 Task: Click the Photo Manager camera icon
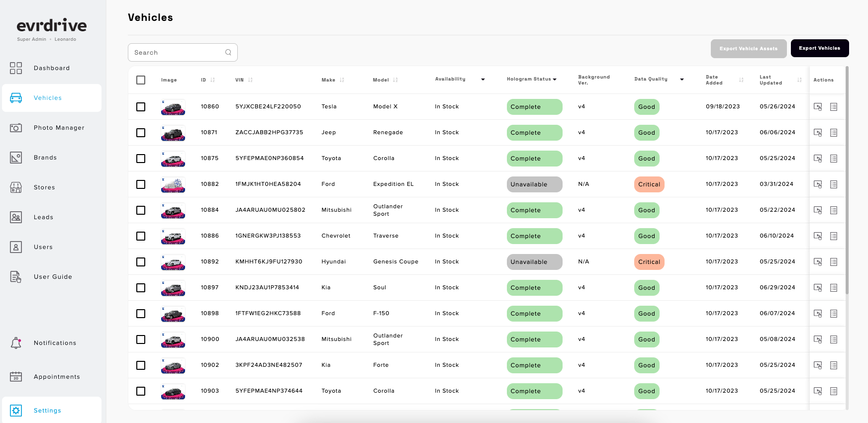click(x=16, y=128)
